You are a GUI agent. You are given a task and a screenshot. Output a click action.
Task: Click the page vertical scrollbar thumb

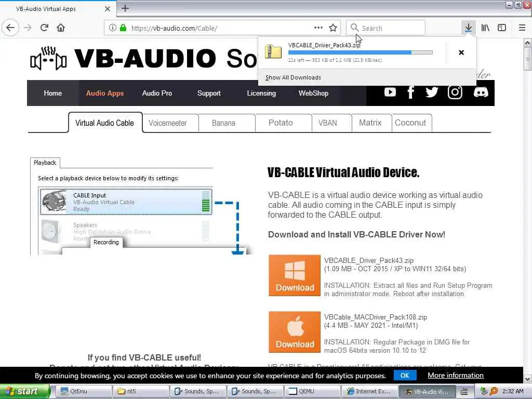point(527,59)
